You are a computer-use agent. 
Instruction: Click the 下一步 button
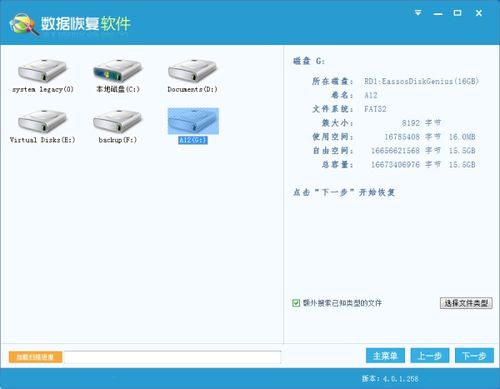coord(474,356)
